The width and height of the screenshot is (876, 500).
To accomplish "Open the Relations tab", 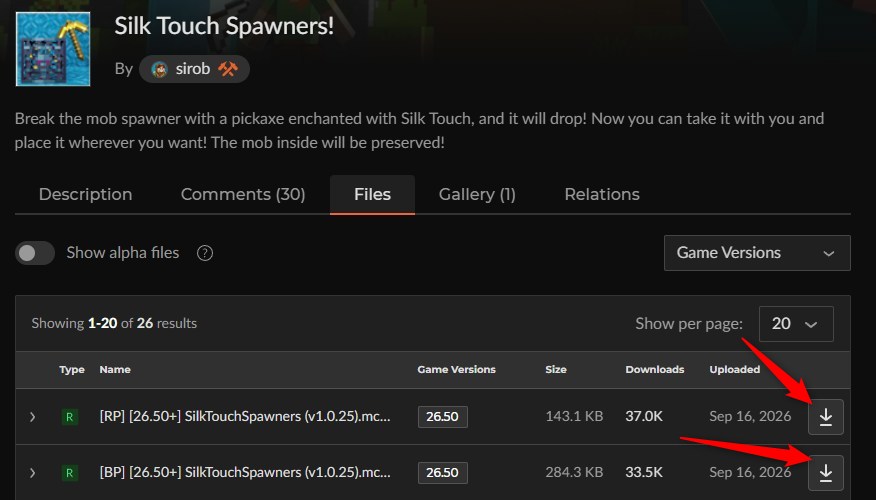I will click(602, 194).
